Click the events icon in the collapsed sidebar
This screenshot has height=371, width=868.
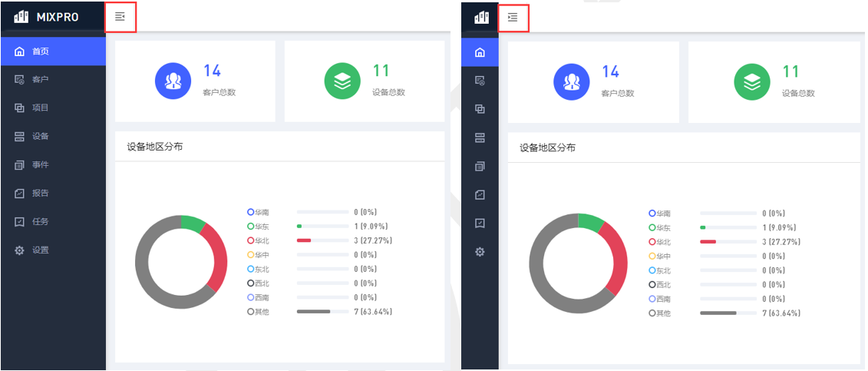pyautogui.click(x=480, y=166)
